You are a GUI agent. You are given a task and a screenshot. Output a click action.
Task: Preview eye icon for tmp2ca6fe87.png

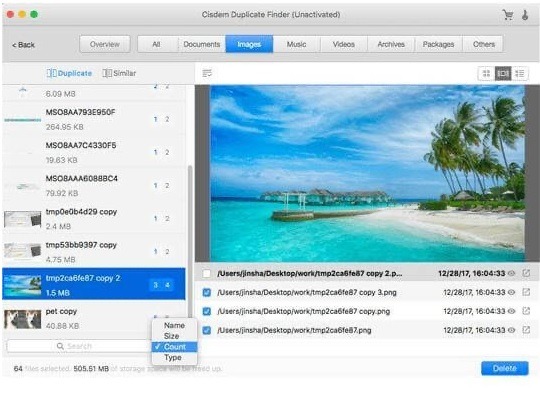tap(512, 330)
